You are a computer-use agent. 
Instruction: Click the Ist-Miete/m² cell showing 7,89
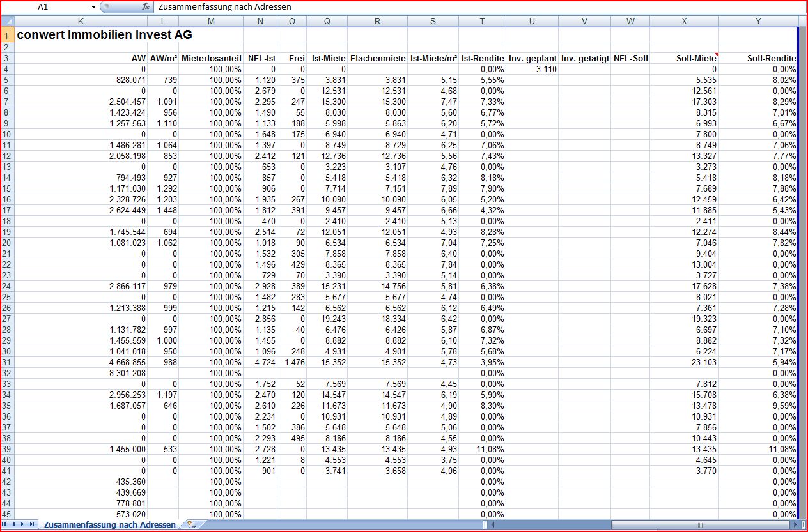tap(433, 188)
